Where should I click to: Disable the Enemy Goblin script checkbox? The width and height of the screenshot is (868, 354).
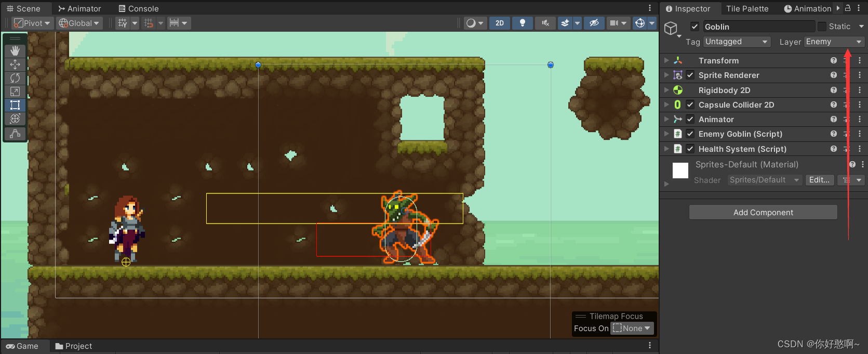690,134
